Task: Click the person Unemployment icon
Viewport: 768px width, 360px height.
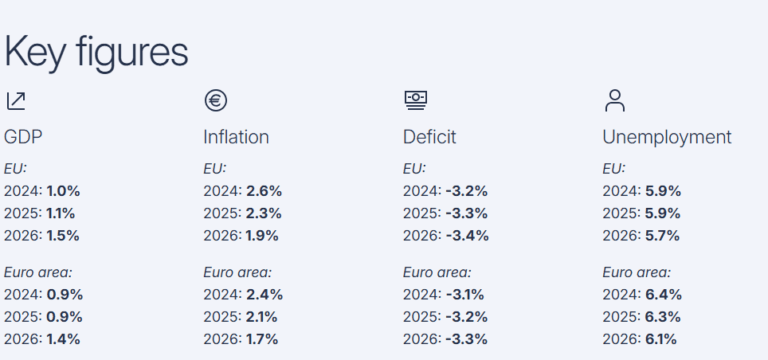Action: tap(615, 100)
